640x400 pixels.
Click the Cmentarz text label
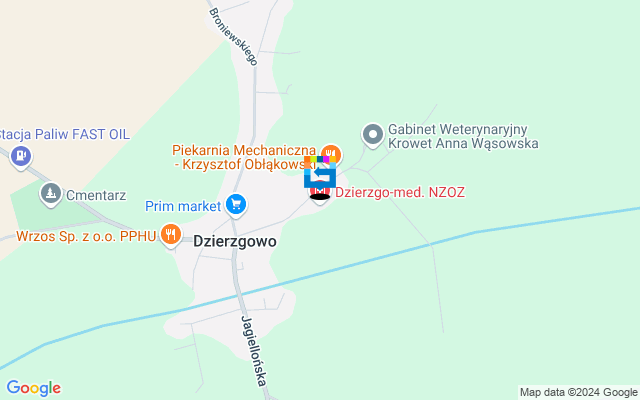pyautogui.click(x=96, y=196)
